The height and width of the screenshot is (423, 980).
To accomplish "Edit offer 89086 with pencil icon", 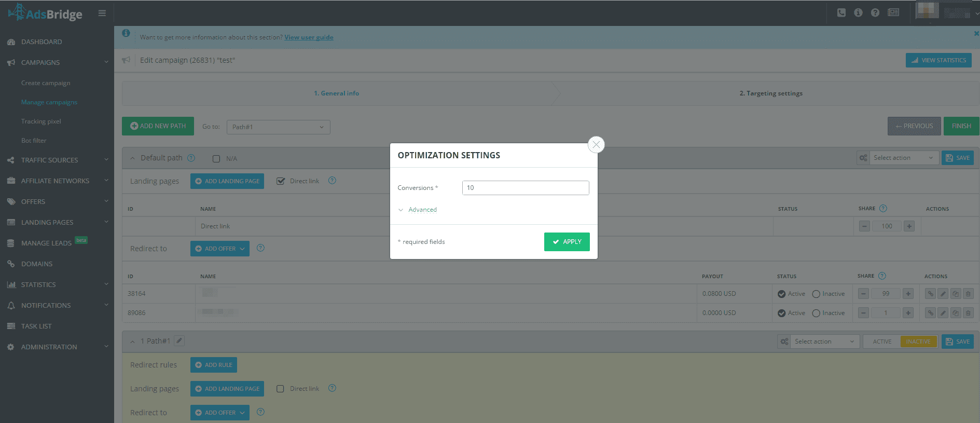I will pyautogui.click(x=943, y=313).
